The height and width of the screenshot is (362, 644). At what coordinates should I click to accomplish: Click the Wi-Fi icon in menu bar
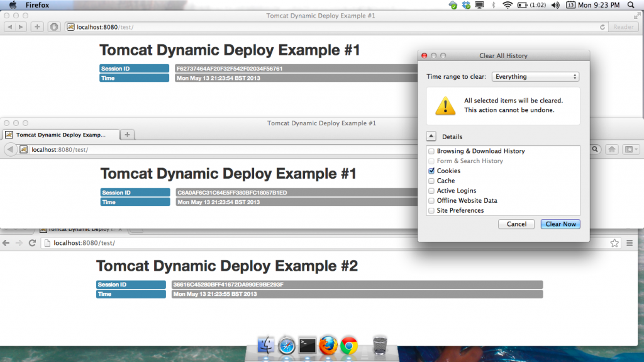pyautogui.click(x=508, y=5)
